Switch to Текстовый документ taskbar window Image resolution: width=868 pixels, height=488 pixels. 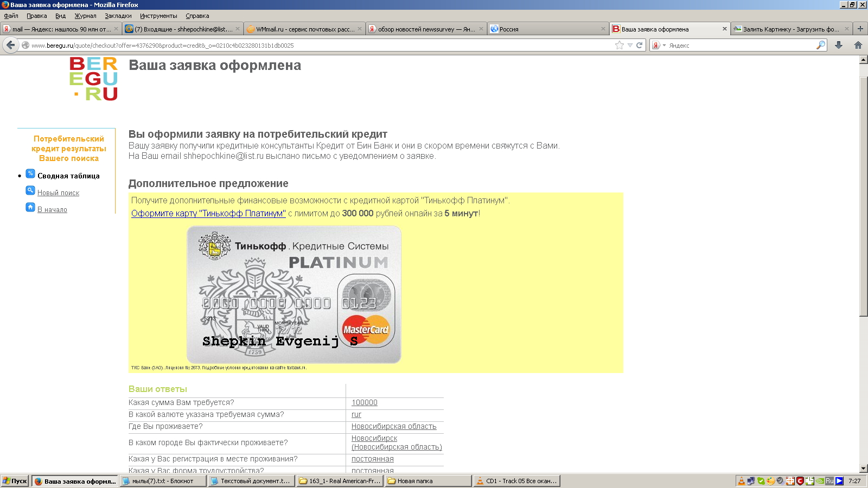[x=252, y=481]
